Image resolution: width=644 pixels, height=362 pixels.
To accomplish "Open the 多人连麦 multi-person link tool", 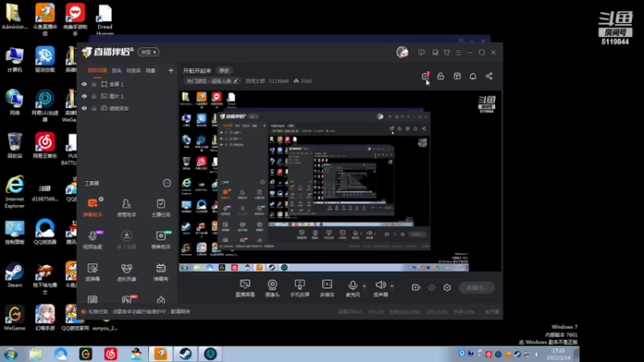I will pos(126,239).
